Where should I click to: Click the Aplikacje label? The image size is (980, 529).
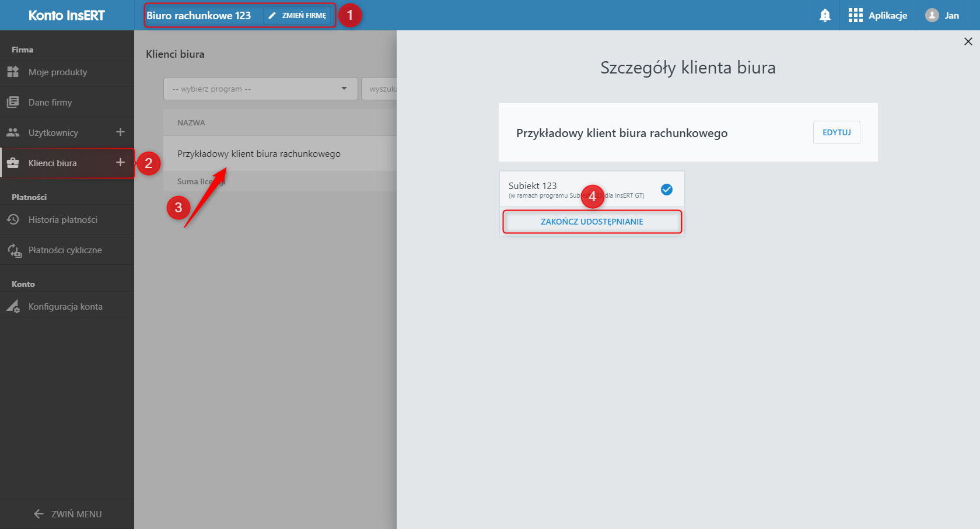pos(888,15)
